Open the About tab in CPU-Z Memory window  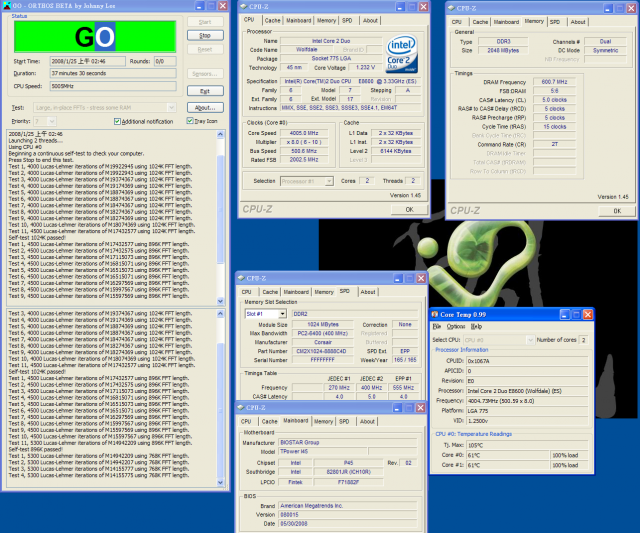578,22
